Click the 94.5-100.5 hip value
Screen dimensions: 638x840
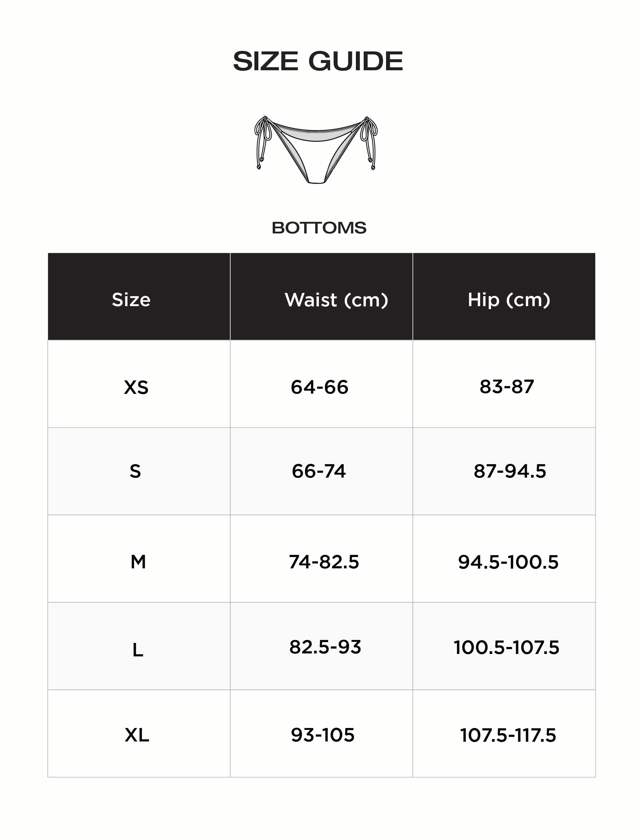(508, 562)
